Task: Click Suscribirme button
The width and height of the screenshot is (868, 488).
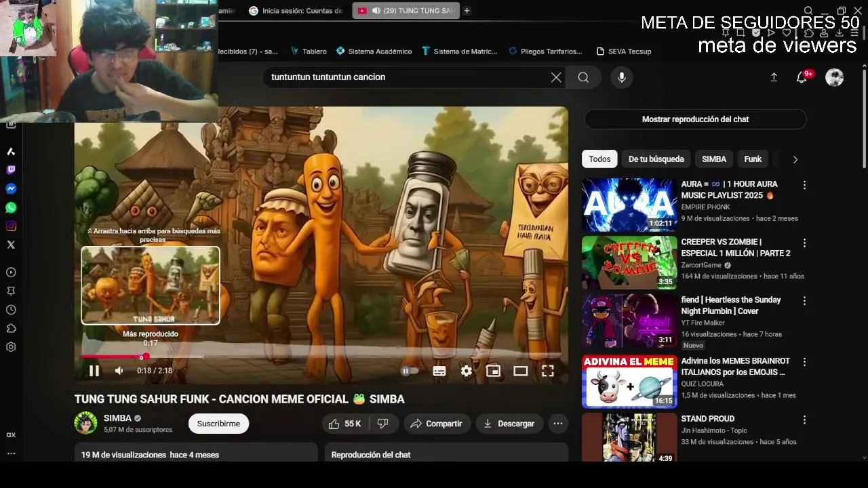Action: click(218, 424)
